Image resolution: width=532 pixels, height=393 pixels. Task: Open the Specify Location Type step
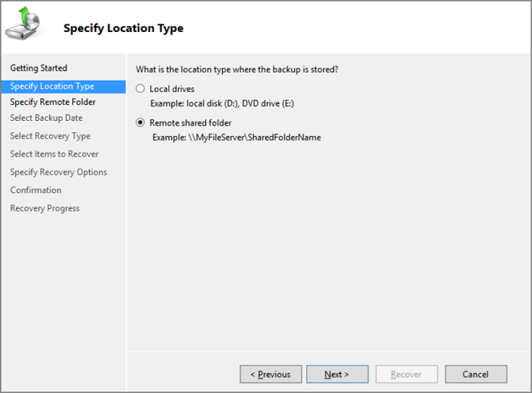click(x=52, y=86)
